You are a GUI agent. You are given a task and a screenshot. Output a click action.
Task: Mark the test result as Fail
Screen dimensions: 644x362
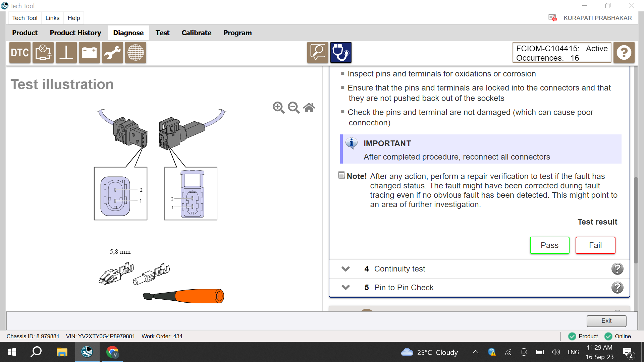tap(595, 245)
